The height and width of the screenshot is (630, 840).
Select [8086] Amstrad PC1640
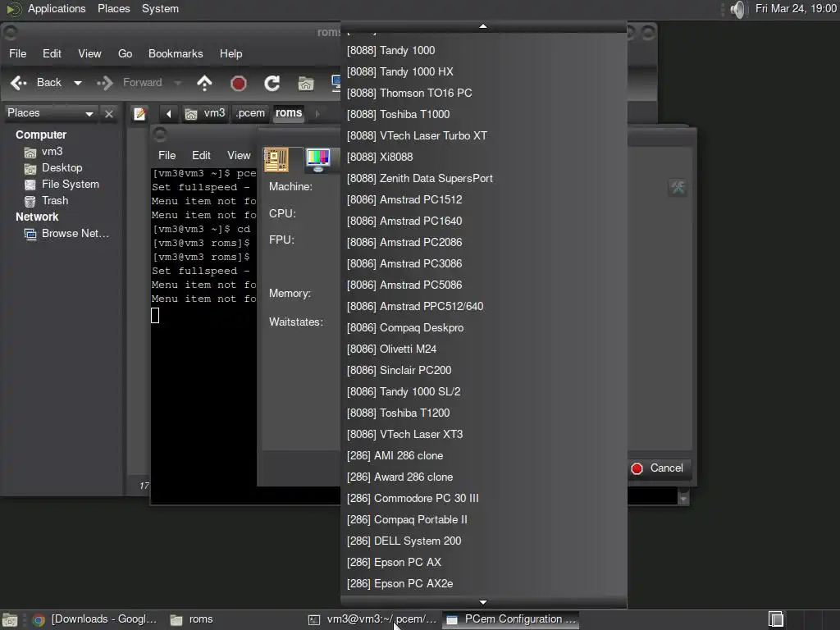483,221
